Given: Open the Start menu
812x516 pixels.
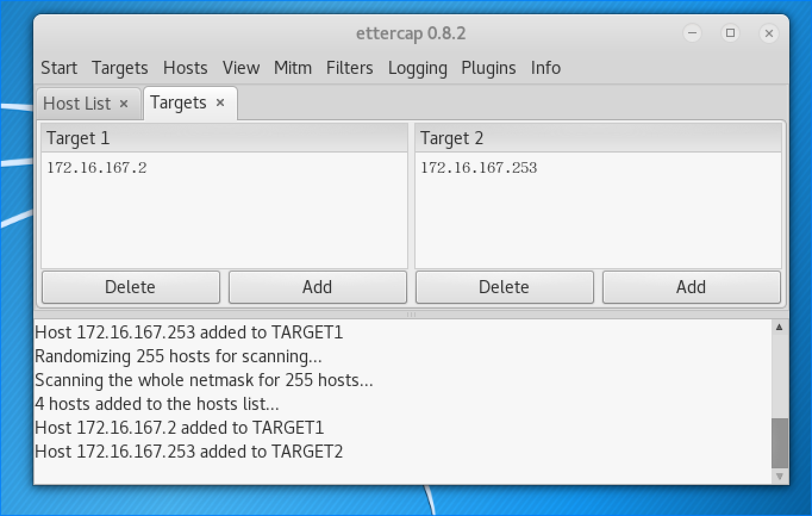Looking at the screenshot, I should point(59,68).
